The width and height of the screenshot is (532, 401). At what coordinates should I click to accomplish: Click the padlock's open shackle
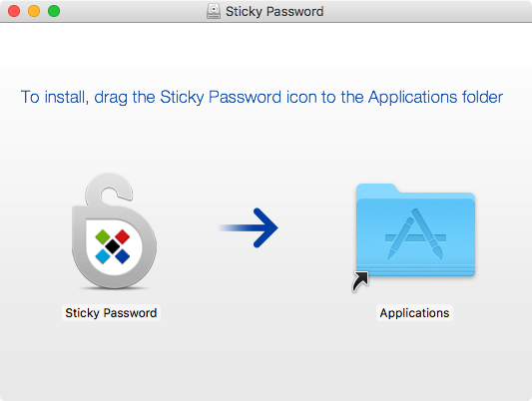(x=109, y=190)
